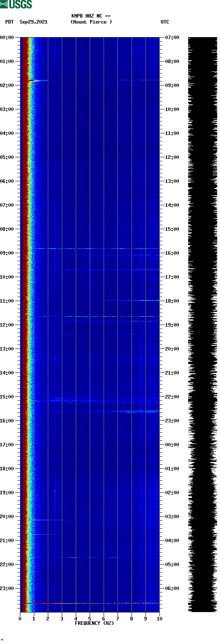The width and height of the screenshot is (220, 644).
Task: Click the red broadband event line near 23:40 PDT
Action: tap(92, 603)
